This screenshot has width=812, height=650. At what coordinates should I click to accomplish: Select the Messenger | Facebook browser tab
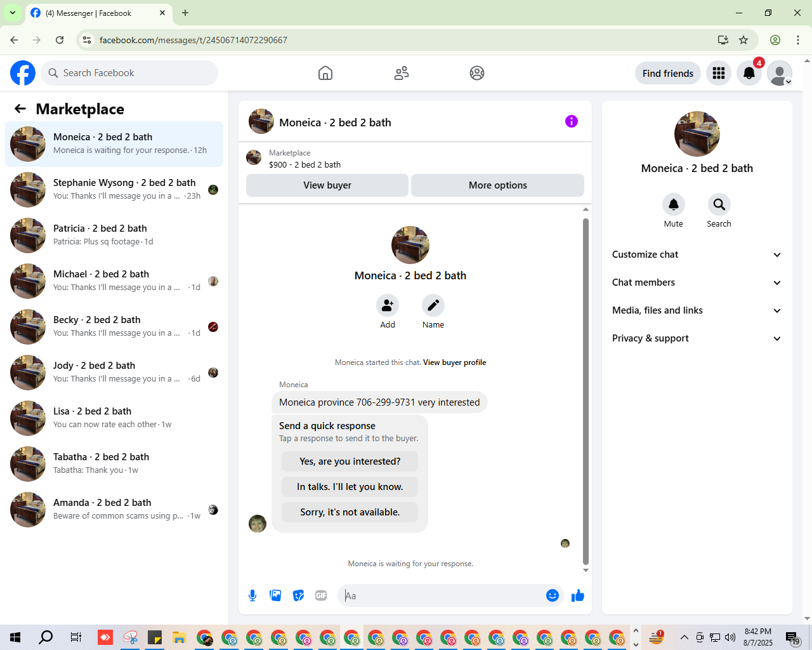tap(98, 13)
